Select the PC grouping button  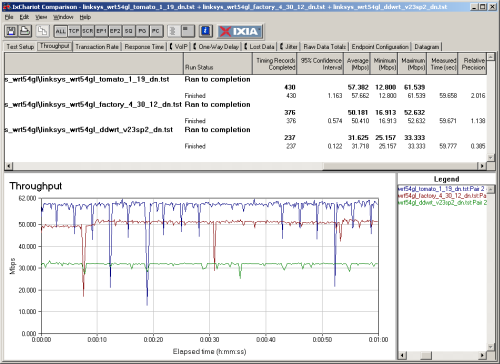pyautogui.click(x=156, y=31)
